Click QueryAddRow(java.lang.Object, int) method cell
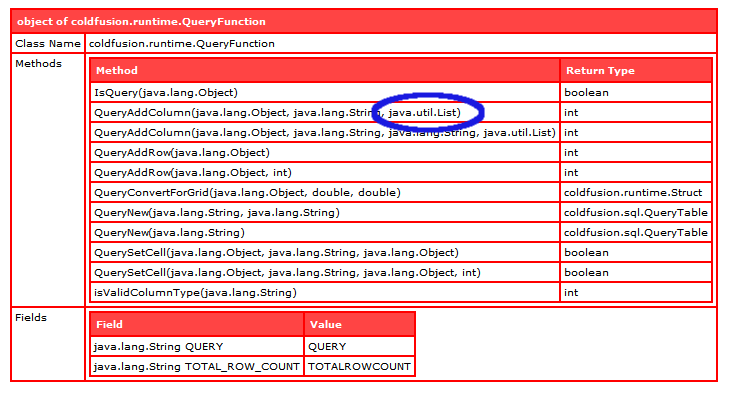Viewport: 737px width, 400px height. tap(325, 173)
